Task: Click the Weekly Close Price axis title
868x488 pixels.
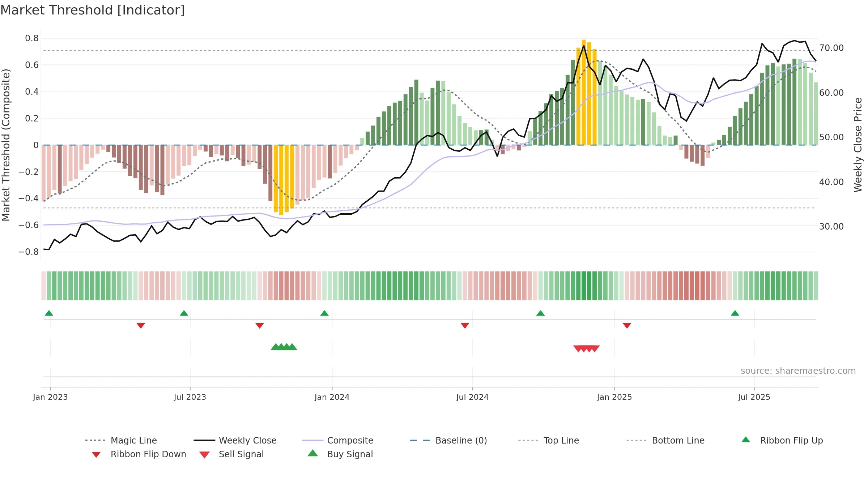Action: tap(858, 145)
